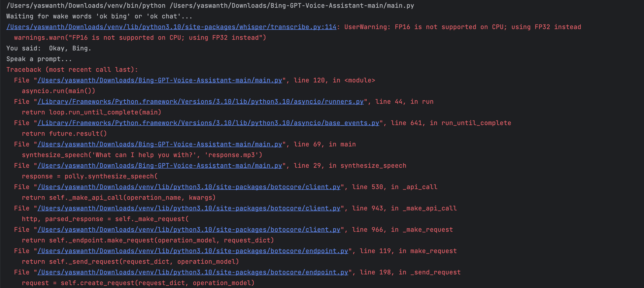Open botocore client.py link in _make_request
Screen dimensions: 644x288
189,229
